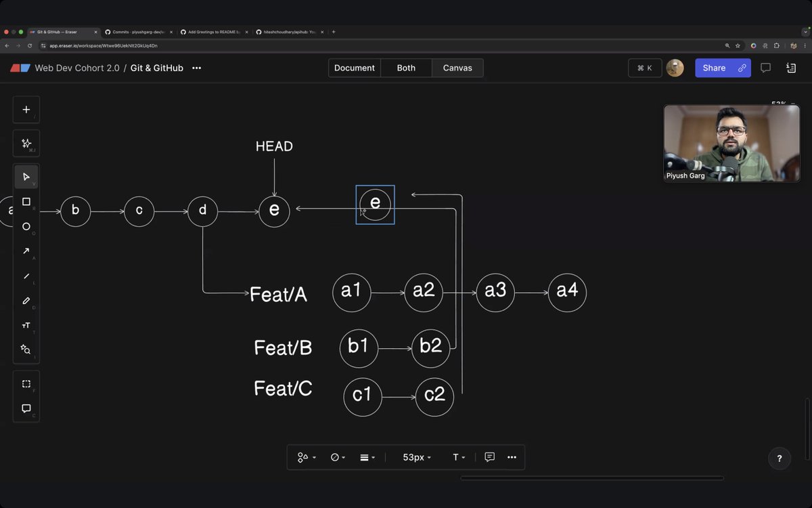Select the c1 commit node
The image size is (812, 508).
[363, 397]
